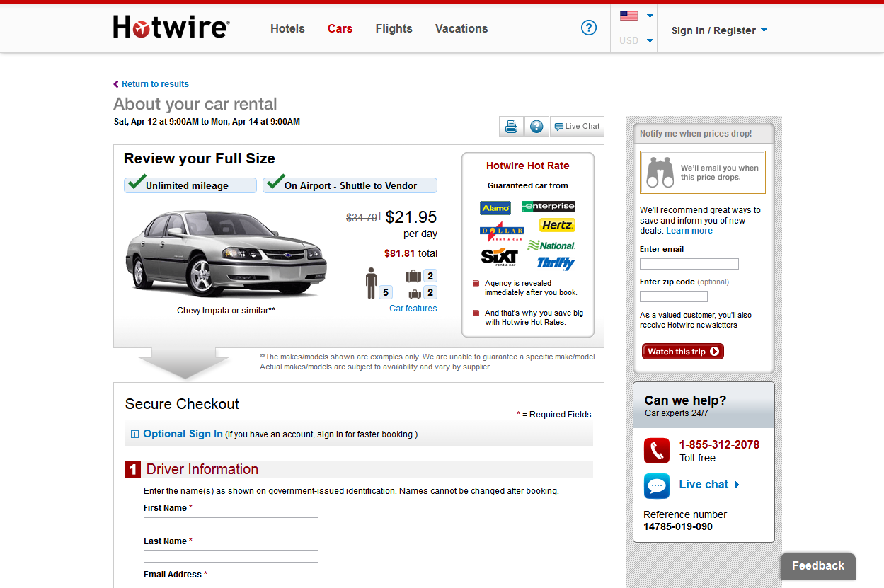The width and height of the screenshot is (884, 588).
Task: Go to Flights tab
Action: coord(394,28)
